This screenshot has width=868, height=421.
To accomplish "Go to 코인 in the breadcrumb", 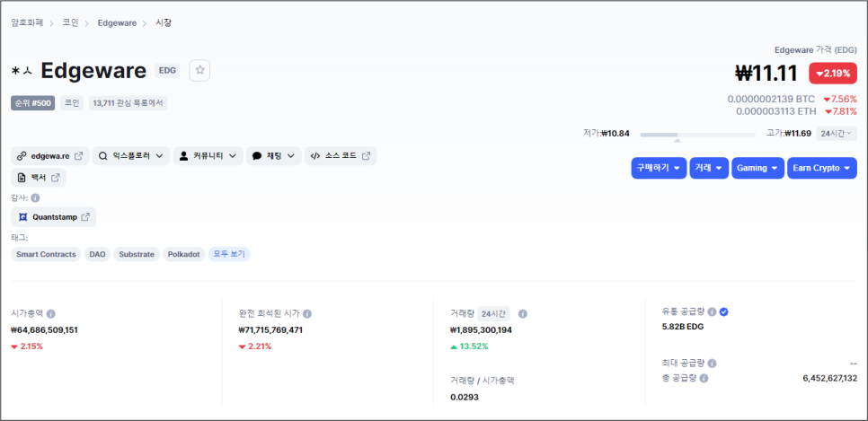I will point(70,22).
